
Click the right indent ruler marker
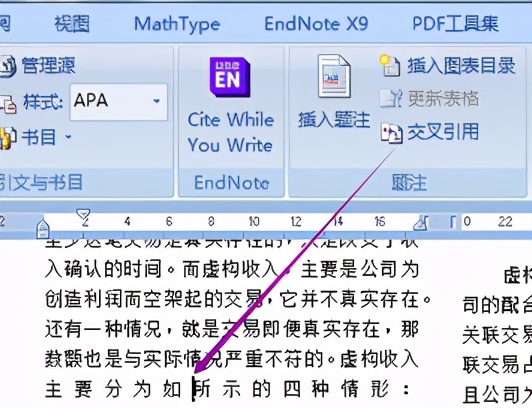421,224
